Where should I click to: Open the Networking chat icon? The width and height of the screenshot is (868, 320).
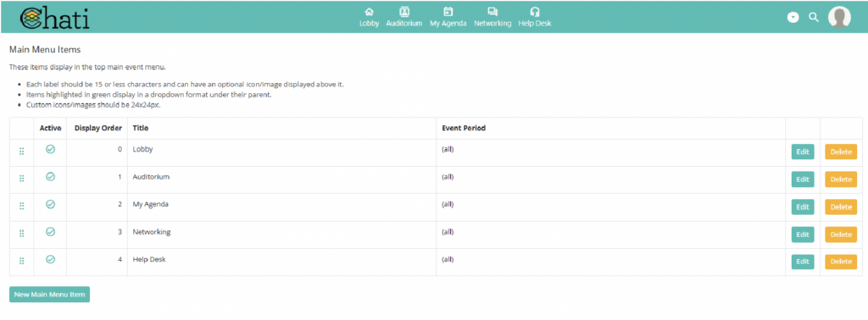tap(492, 12)
